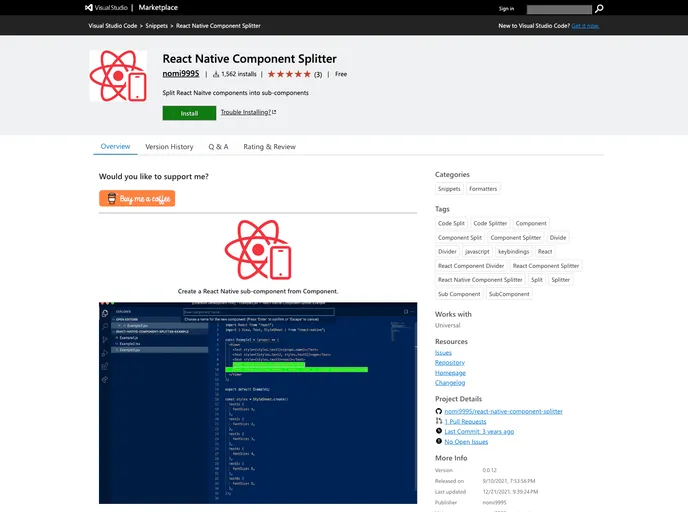The image size is (688, 512).
Task: Click the Sign in link
Action: [506, 8]
